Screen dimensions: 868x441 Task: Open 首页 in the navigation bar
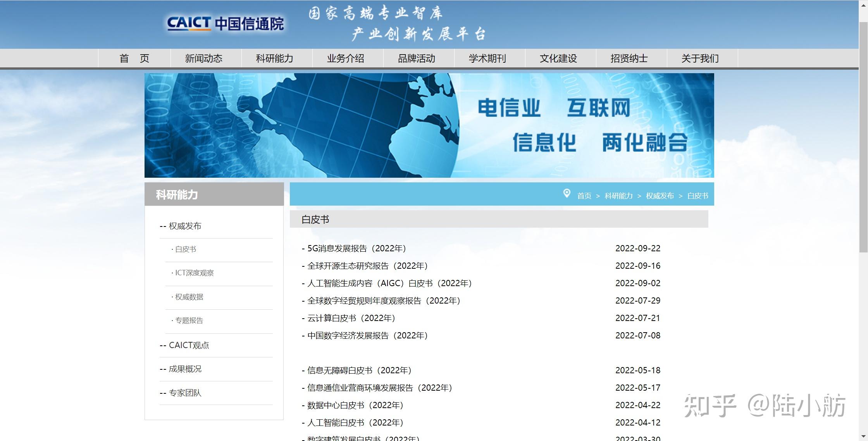click(x=134, y=58)
